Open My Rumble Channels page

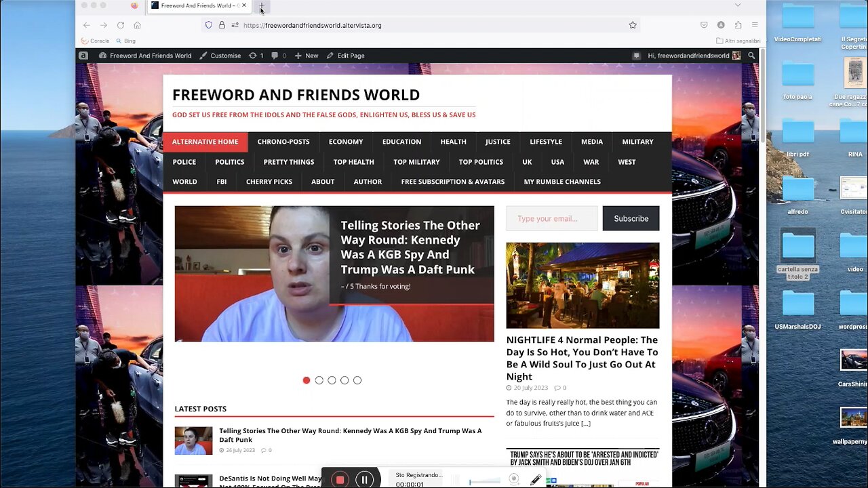point(562,182)
